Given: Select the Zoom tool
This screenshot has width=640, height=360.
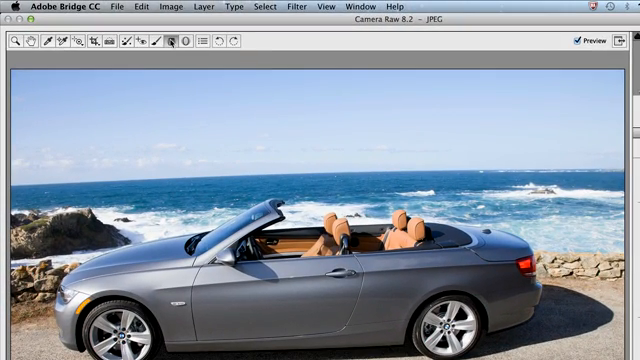Looking at the screenshot, I should click(x=16, y=41).
